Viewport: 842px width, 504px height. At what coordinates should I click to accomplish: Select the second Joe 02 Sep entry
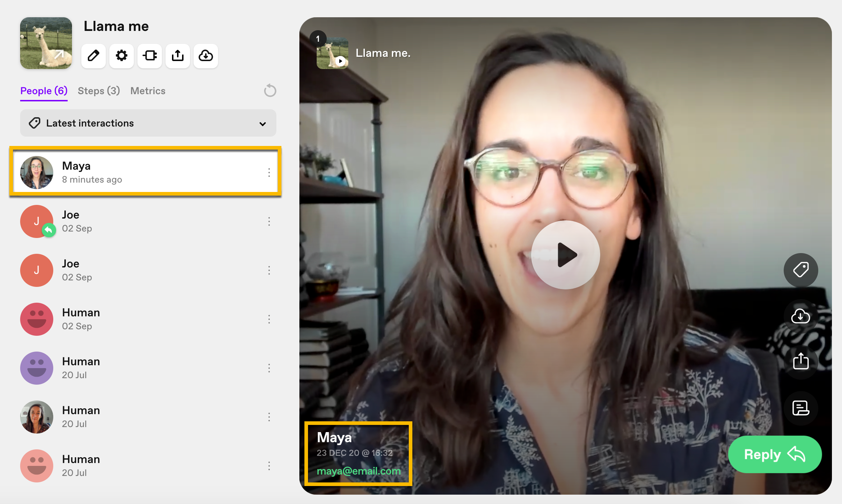(x=145, y=270)
